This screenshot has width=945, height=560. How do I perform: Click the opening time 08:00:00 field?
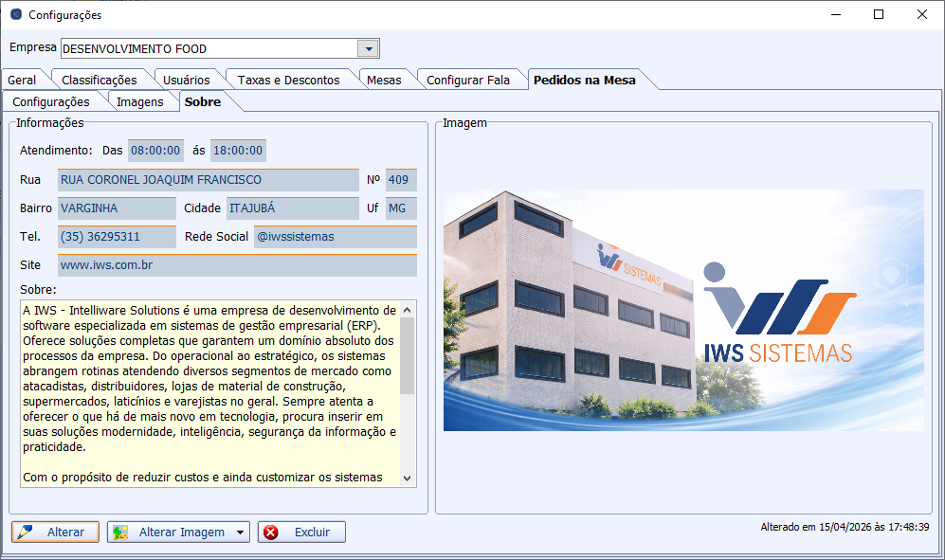[155, 150]
